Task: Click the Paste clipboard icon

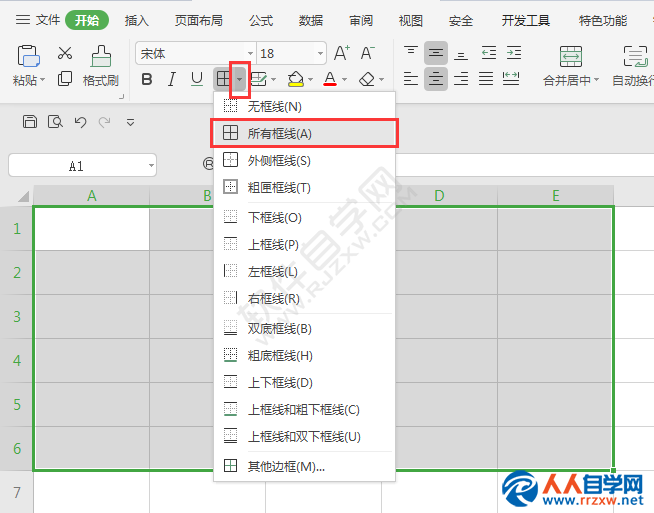Action: point(28,56)
